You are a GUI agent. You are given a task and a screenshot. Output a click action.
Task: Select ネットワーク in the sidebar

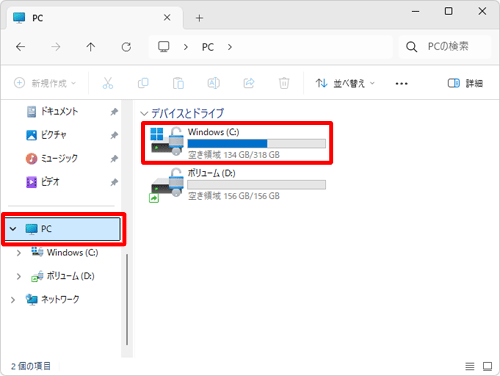53,299
